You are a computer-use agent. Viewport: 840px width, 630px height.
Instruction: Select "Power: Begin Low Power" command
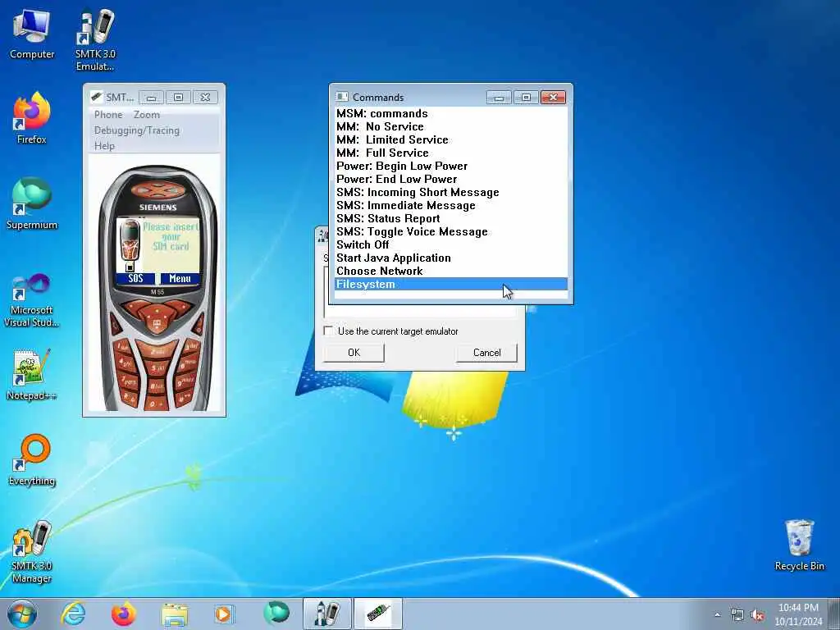[451, 166]
